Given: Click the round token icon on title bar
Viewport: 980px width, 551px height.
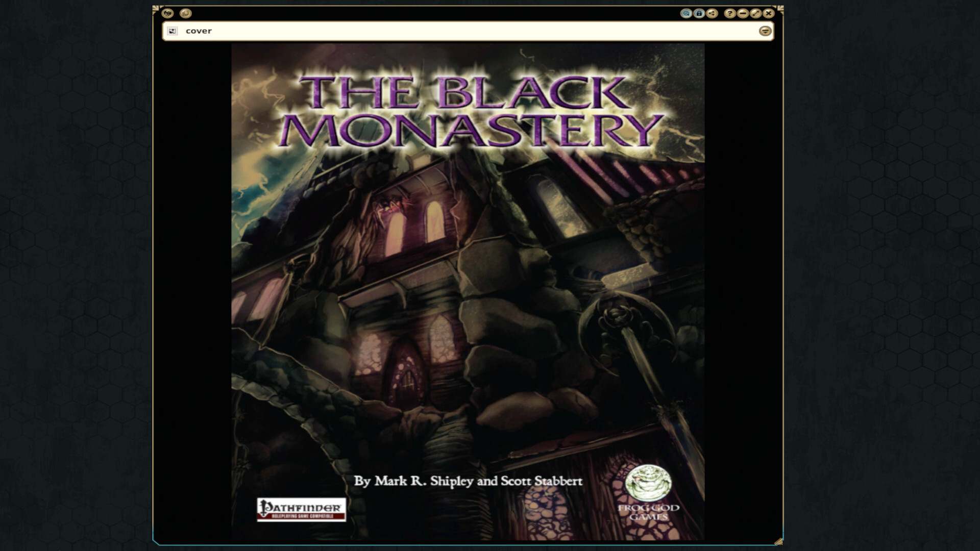Looking at the screenshot, I should click(x=168, y=13).
